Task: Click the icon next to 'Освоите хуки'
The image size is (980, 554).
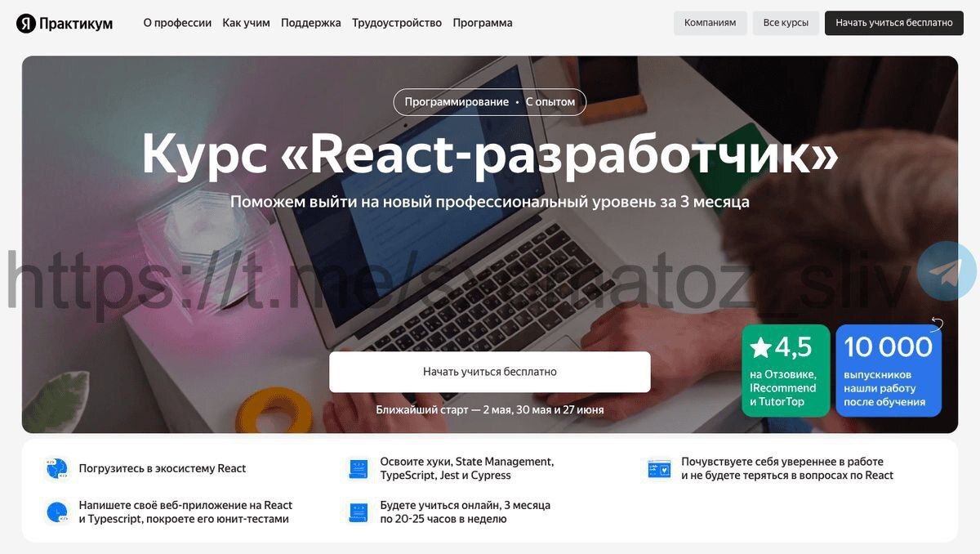Action: [358, 468]
